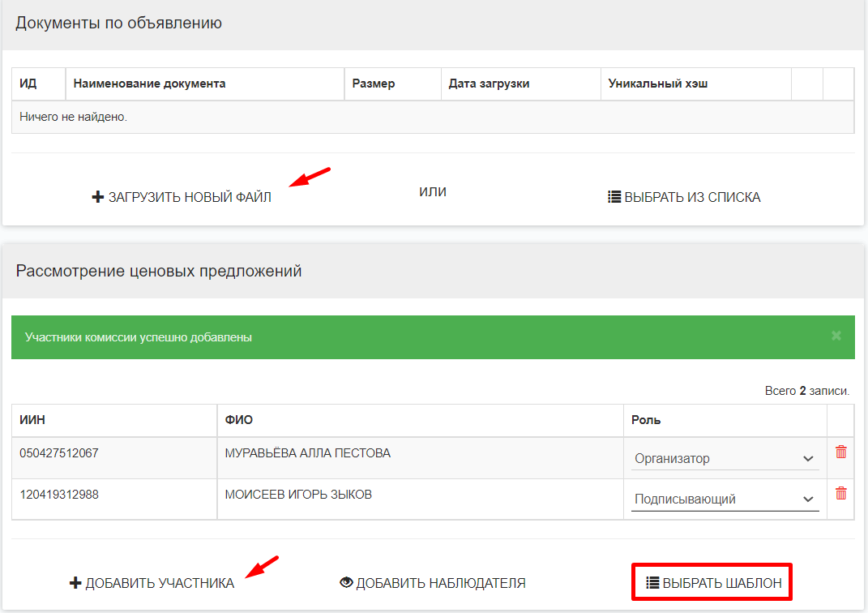
Task: Click the Наименование документа column header
Action: pos(149,84)
